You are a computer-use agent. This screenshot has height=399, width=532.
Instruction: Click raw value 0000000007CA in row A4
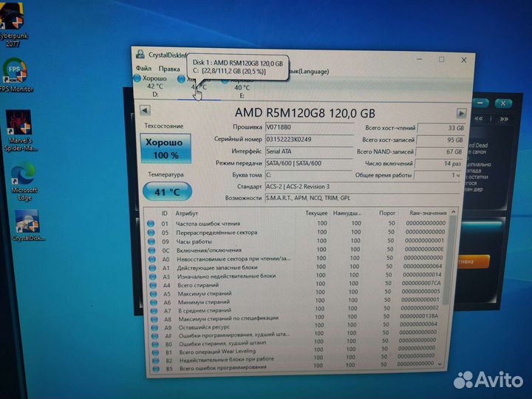pyautogui.click(x=421, y=282)
